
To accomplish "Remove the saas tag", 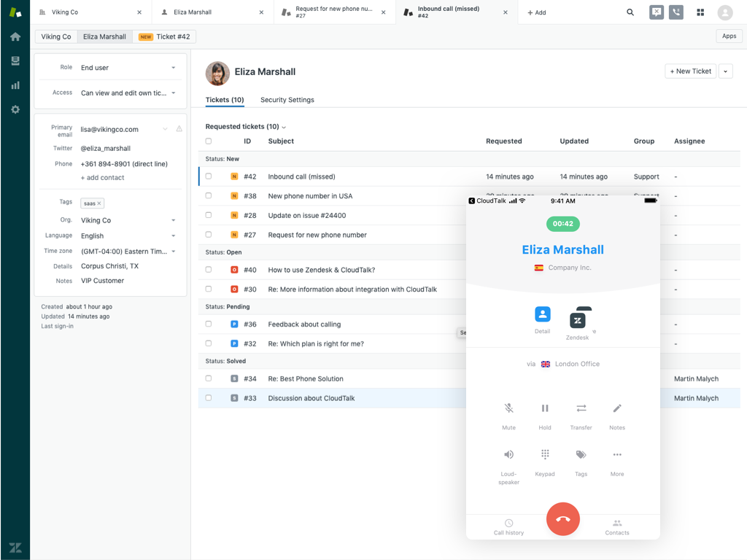I will (99, 203).
